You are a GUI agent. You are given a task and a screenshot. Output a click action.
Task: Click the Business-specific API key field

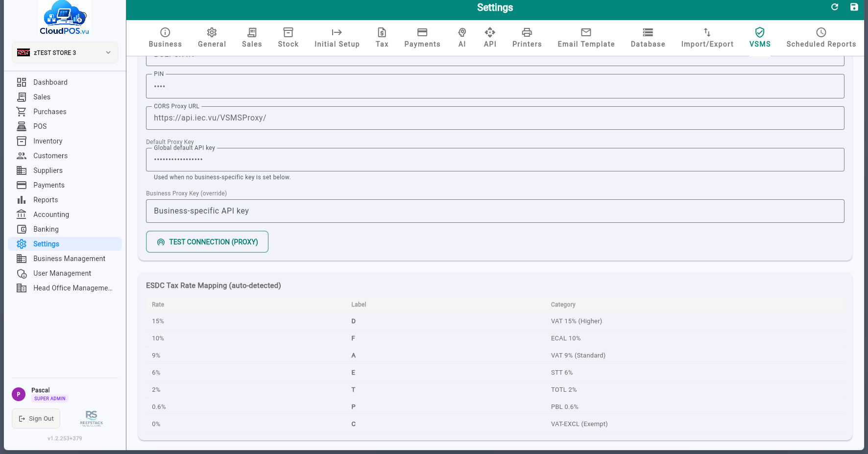[495, 211]
